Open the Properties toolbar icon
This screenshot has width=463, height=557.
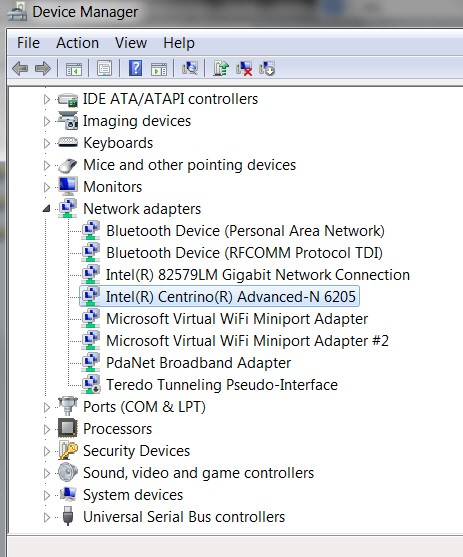tap(104, 68)
